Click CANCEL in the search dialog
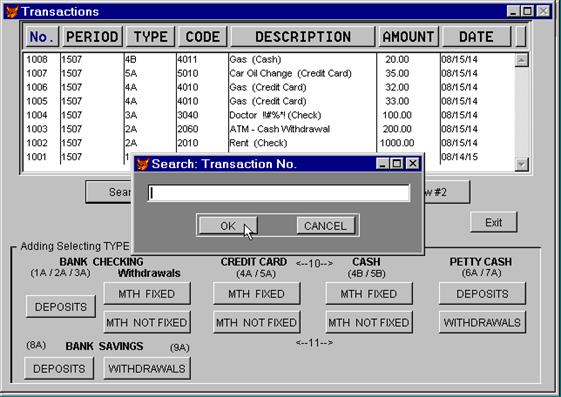561x397 pixels. [326, 226]
